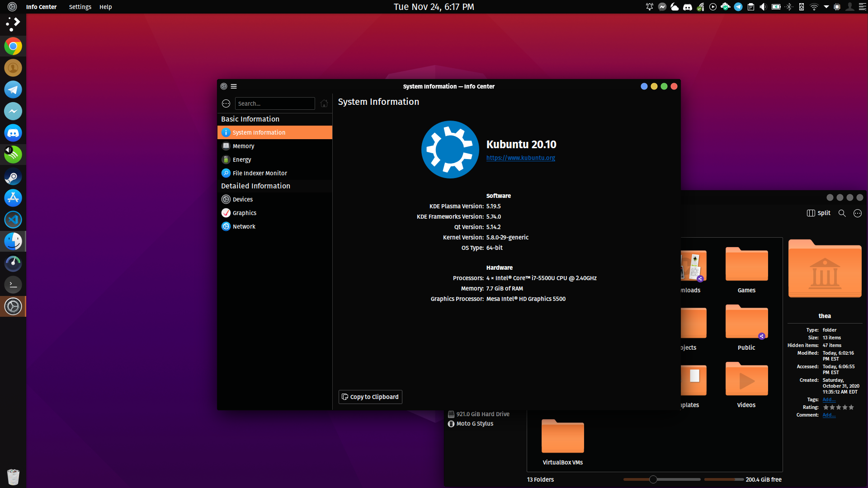Open Visual Studio Code from the dock
This screenshot has height=488, width=868.
tap(13, 220)
